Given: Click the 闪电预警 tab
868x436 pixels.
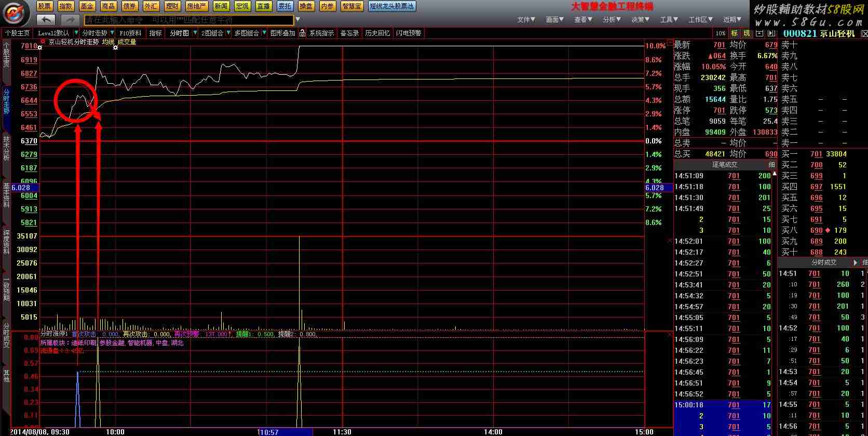Looking at the screenshot, I should [409, 33].
